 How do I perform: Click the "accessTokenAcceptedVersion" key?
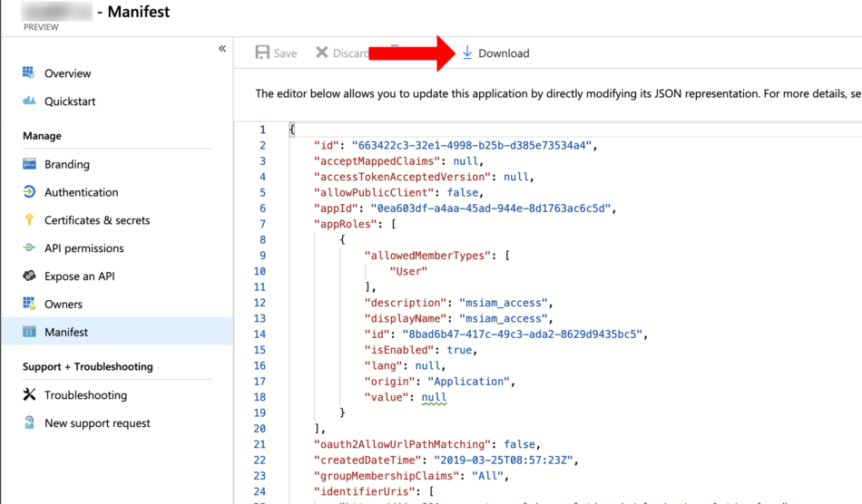402,177
